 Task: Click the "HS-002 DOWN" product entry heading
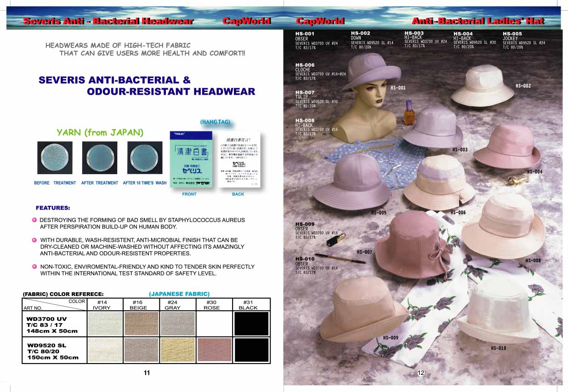pyautogui.click(x=360, y=35)
